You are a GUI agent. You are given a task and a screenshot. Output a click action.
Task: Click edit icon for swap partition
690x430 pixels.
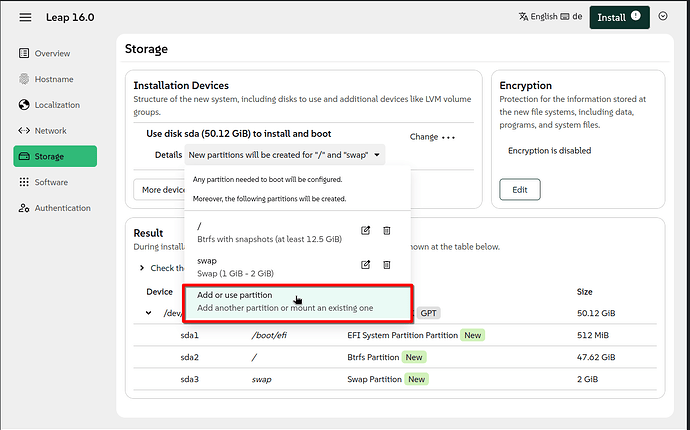pos(365,264)
